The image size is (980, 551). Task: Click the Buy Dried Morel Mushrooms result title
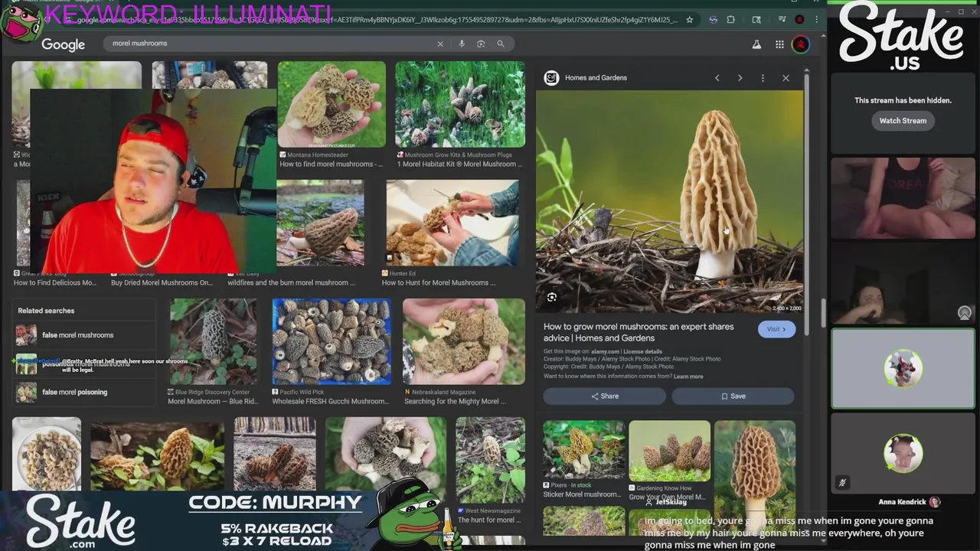(162, 282)
